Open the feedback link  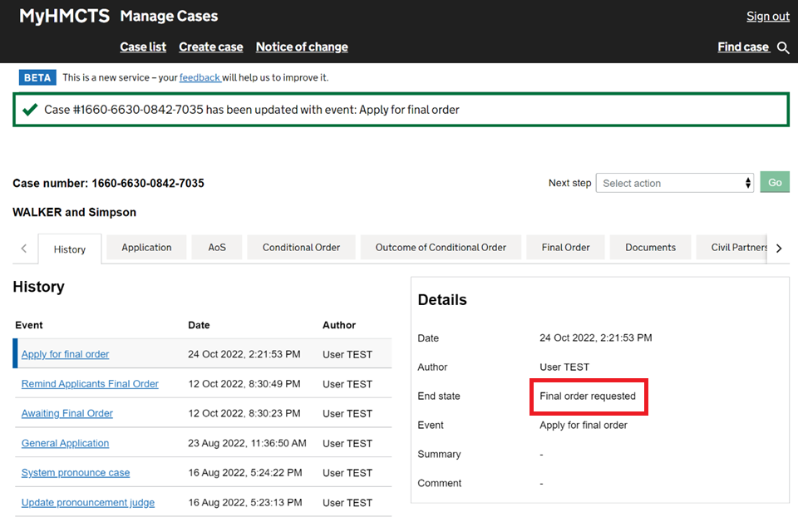pos(199,77)
